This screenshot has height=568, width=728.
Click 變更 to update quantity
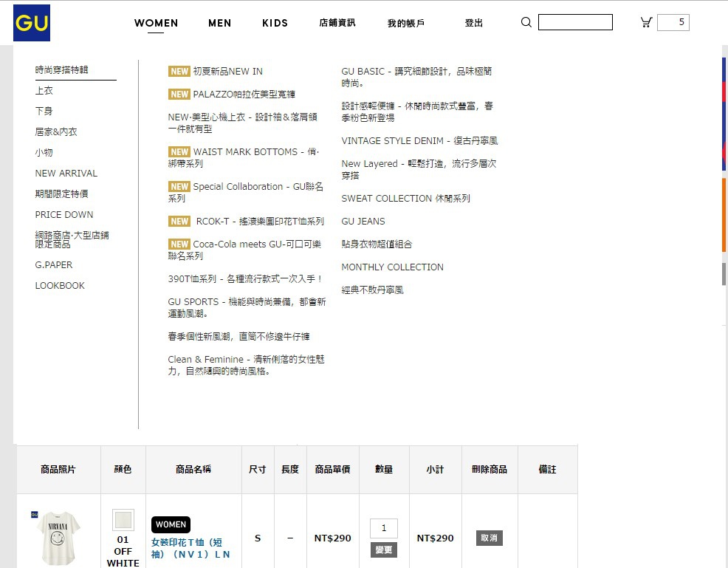click(x=383, y=550)
